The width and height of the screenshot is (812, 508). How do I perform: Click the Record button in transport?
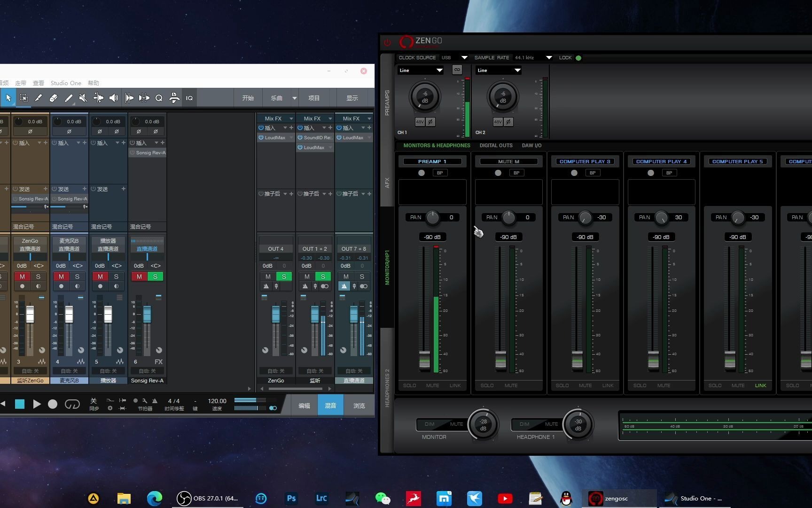coord(53,404)
